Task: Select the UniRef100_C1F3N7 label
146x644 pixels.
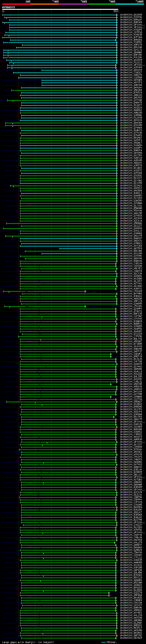Action: (131, 316)
